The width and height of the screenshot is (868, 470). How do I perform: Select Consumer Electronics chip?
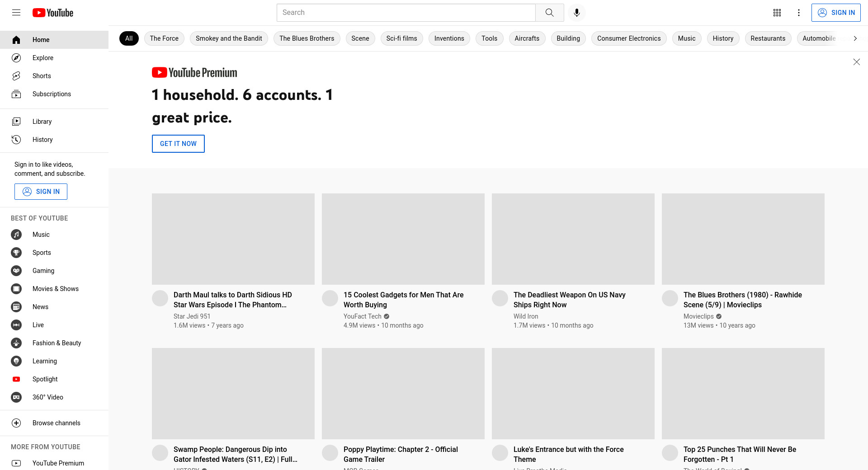pyautogui.click(x=629, y=38)
